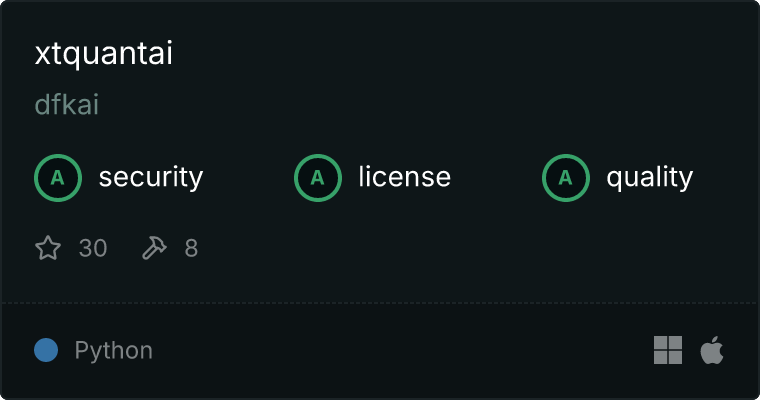Image resolution: width=760 pixels, height=400 pixels.
Task: Click the tools count 8
Action: pyautogui.click(x=191, y=248)
